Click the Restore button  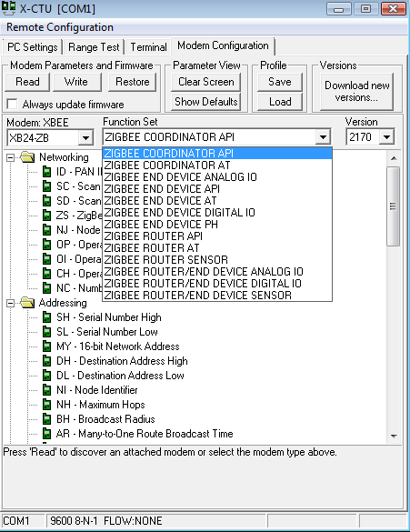pyautogui.click(x=132, y=82)
